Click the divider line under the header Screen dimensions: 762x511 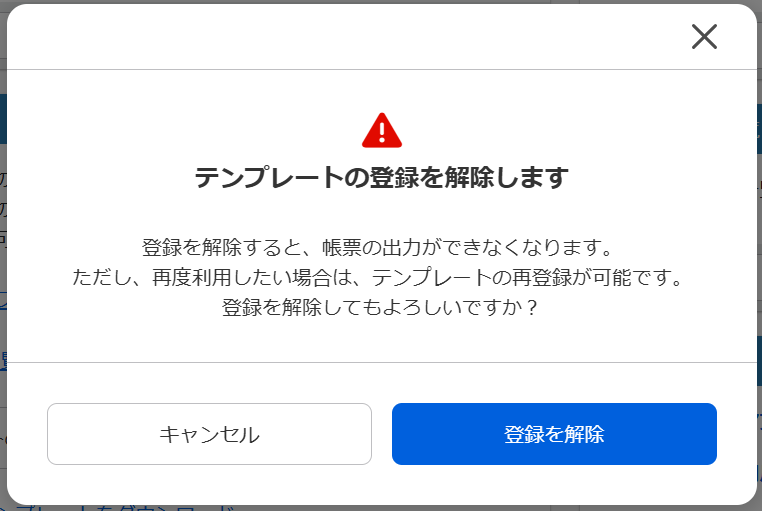click(x=381, y=69)
